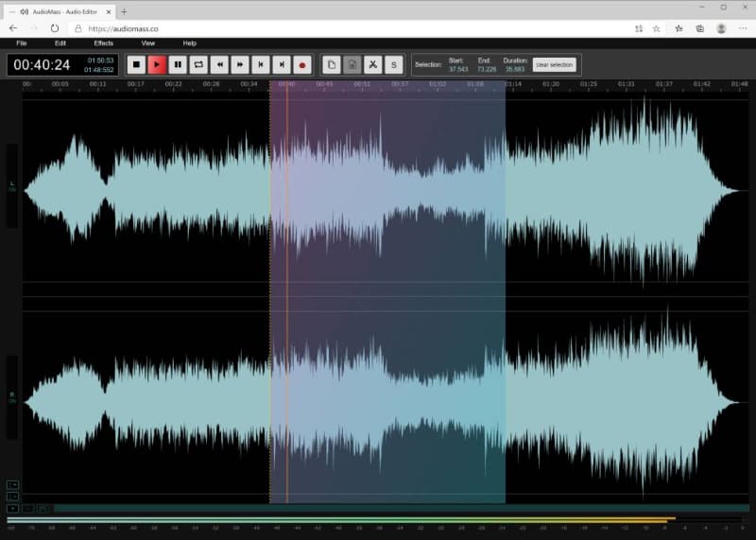Open the Edit menu
This screenshot has height=540, width=756.
click(60, 43)
